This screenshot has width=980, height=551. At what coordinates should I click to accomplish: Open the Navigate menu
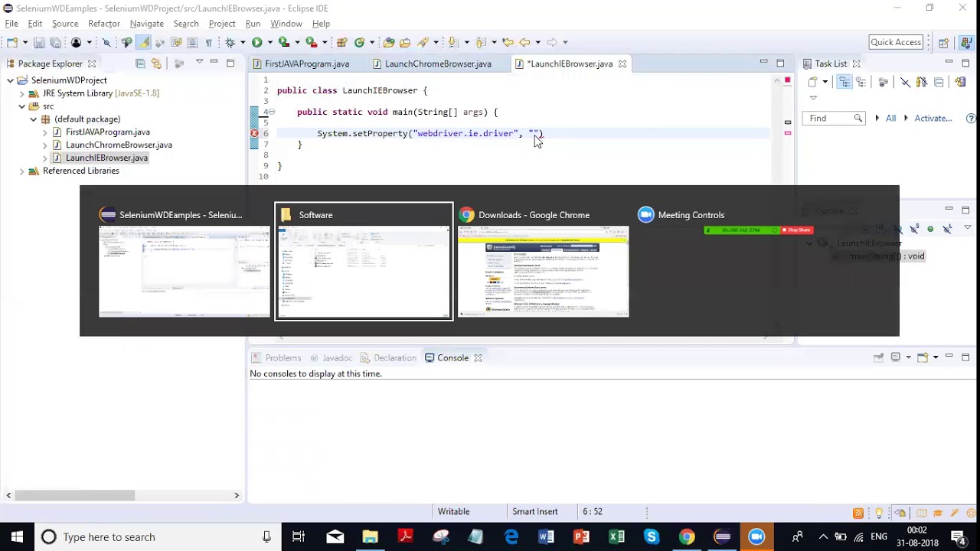click(147, 24)
